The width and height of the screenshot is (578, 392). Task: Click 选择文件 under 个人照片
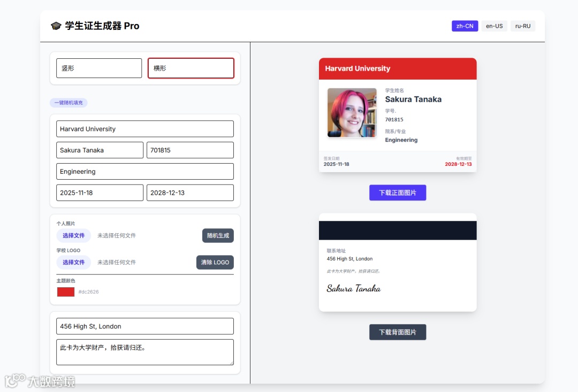pyautogui.click(x=73, y=235)
